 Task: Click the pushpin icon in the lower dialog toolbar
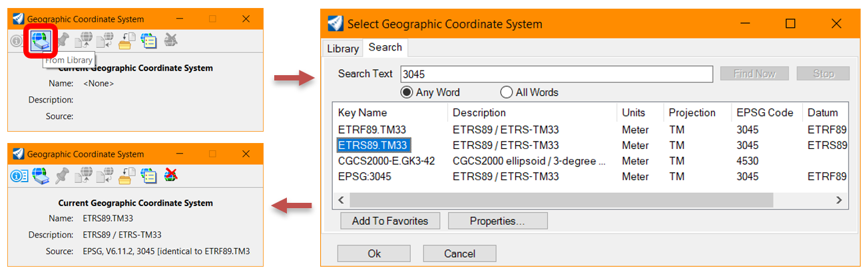pos(62,176)
